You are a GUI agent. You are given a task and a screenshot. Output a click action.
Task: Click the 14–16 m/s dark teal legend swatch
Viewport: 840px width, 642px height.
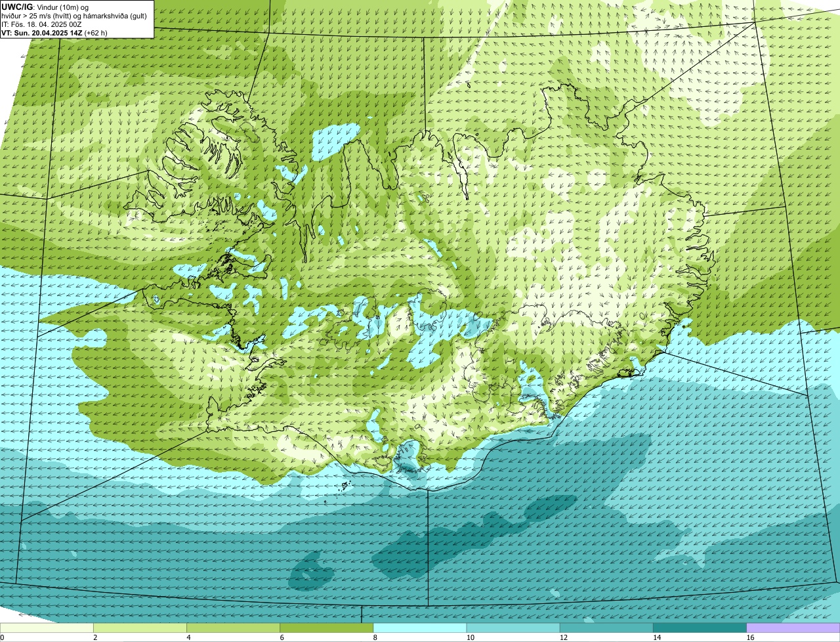tap(700, 628)
